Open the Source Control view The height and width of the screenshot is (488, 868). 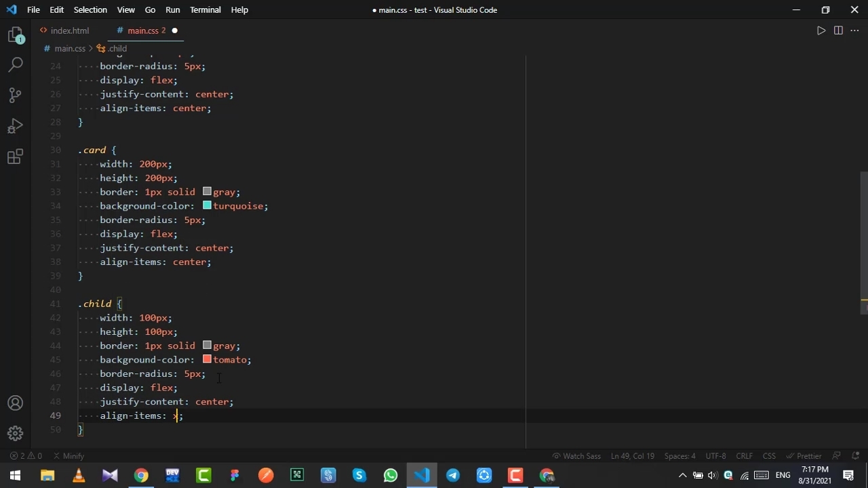(x=16, y=96)
